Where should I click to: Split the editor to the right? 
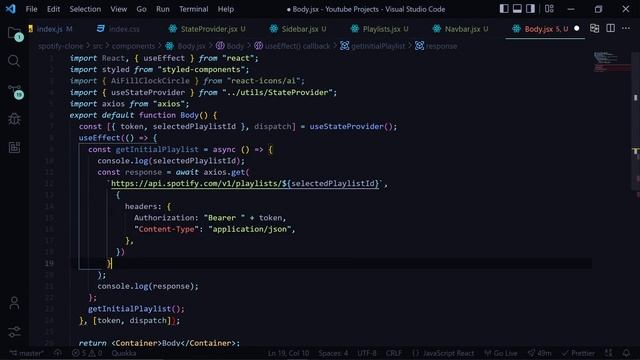[610, 28]
